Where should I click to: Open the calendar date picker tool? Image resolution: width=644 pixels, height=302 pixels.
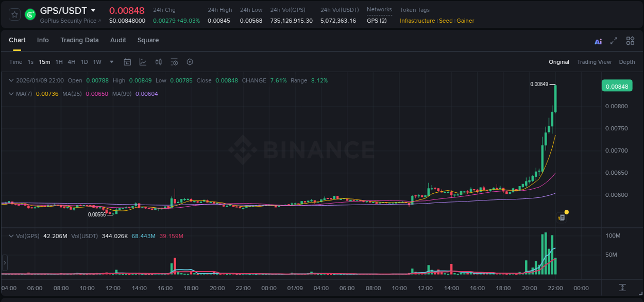click(127, 62)
